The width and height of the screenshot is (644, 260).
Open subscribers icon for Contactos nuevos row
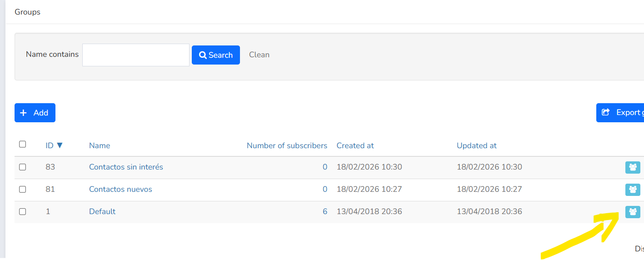633,190
